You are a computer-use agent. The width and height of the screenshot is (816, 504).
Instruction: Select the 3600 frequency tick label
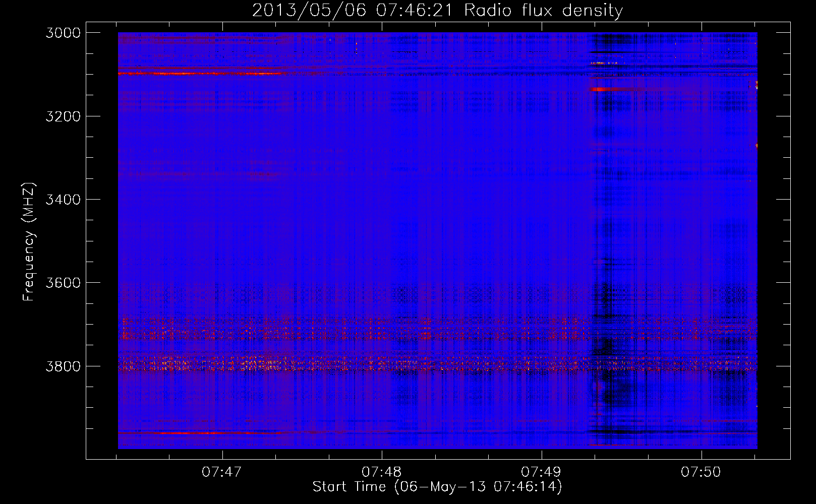(63, 283)
